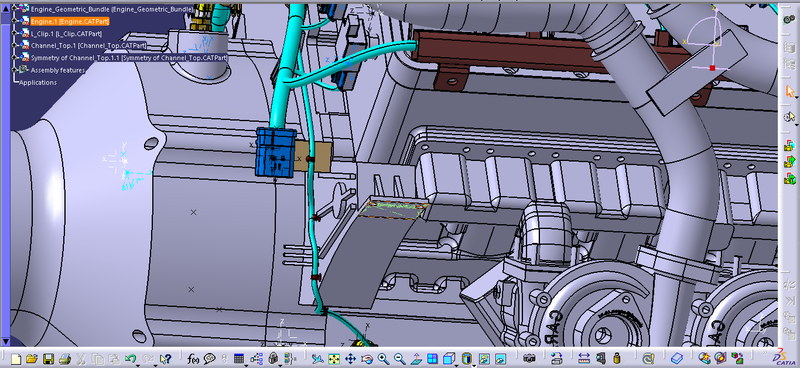The image size is (800, 368).
Task: Select Channel_Top.1 tree entry
Action: click(x=85, y=45)
